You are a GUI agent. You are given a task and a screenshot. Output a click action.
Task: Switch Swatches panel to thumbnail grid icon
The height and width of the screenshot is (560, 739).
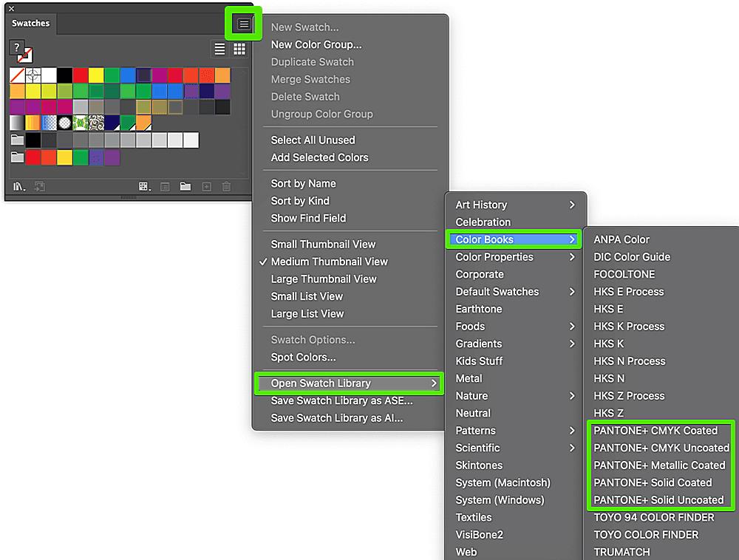[239, 49]
